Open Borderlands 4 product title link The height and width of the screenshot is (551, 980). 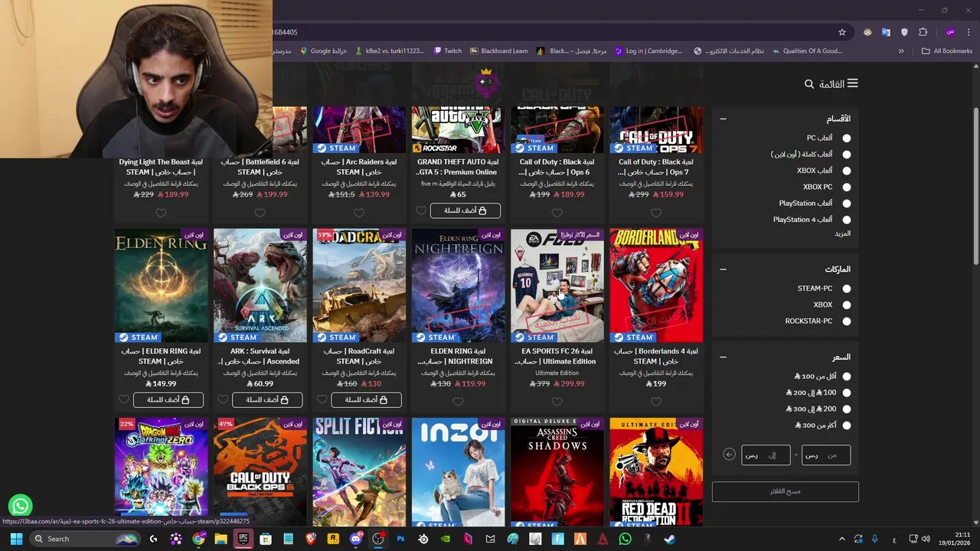tap(656, 357)
